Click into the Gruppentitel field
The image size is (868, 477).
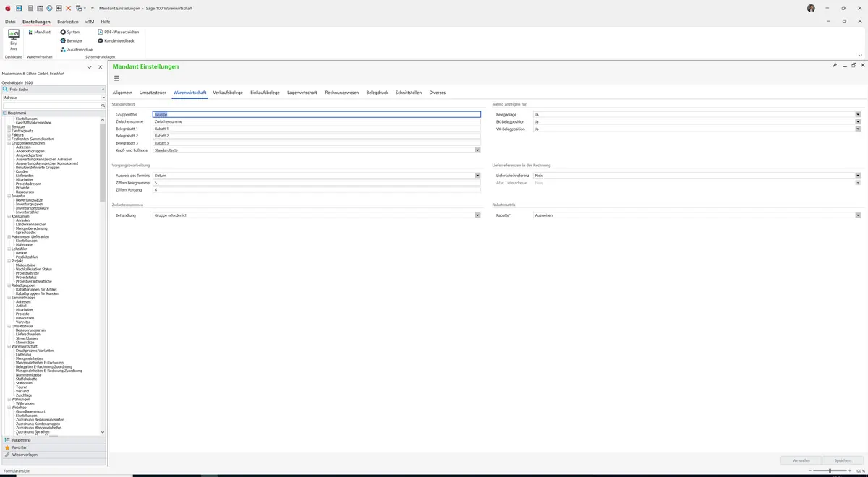(x=316, y=114)
